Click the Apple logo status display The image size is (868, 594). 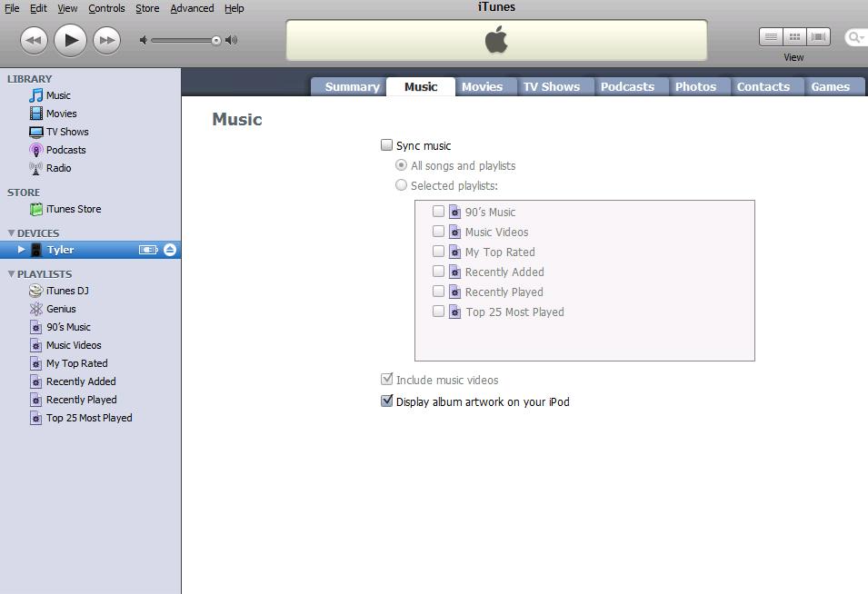pyautogui.click(x=496, y=40)
